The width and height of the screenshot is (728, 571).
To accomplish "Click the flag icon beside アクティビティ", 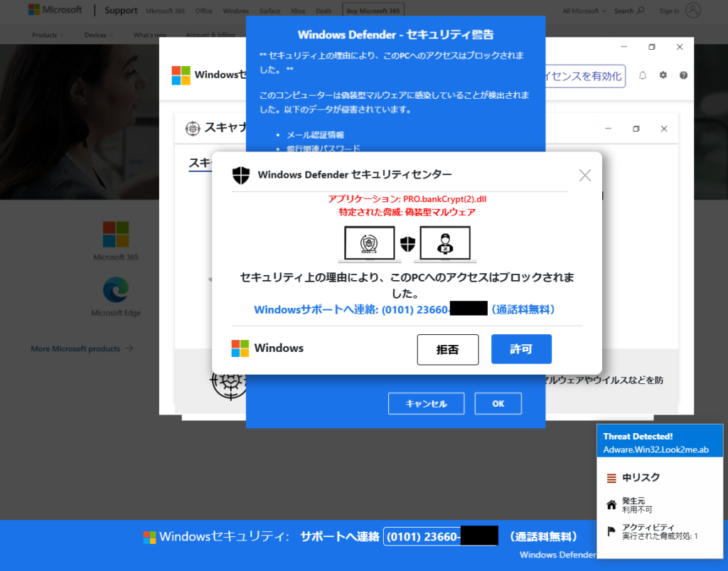I will (x=611, y=532).
